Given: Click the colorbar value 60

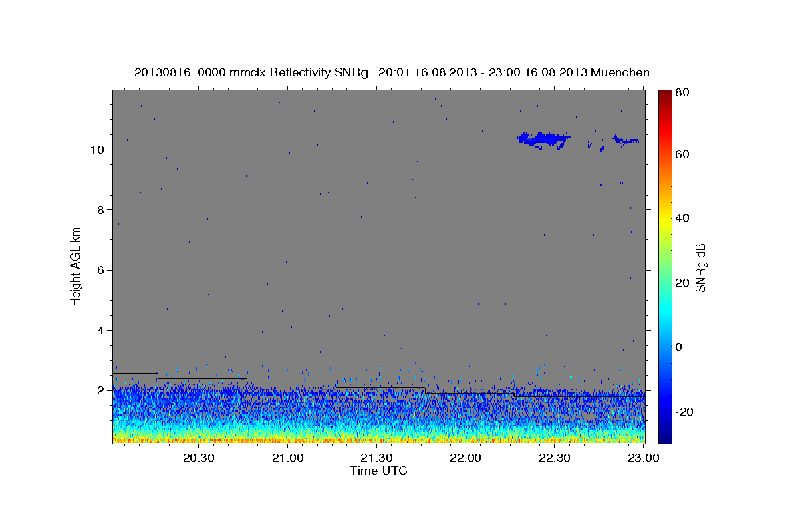Looking at the screenshot, I should click(x=684, y=154).
